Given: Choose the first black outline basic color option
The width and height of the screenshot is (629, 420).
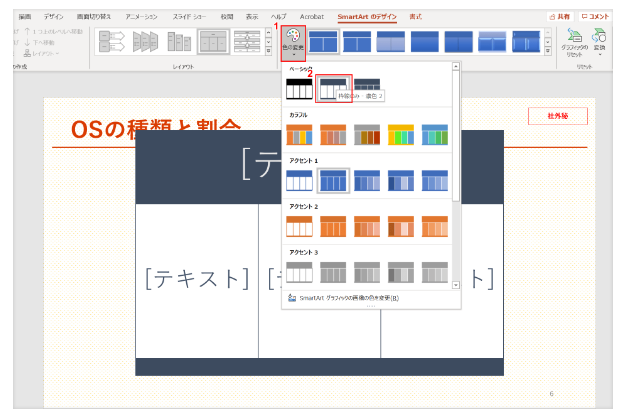Looking at the screenshot, I should tap(300, 90).
